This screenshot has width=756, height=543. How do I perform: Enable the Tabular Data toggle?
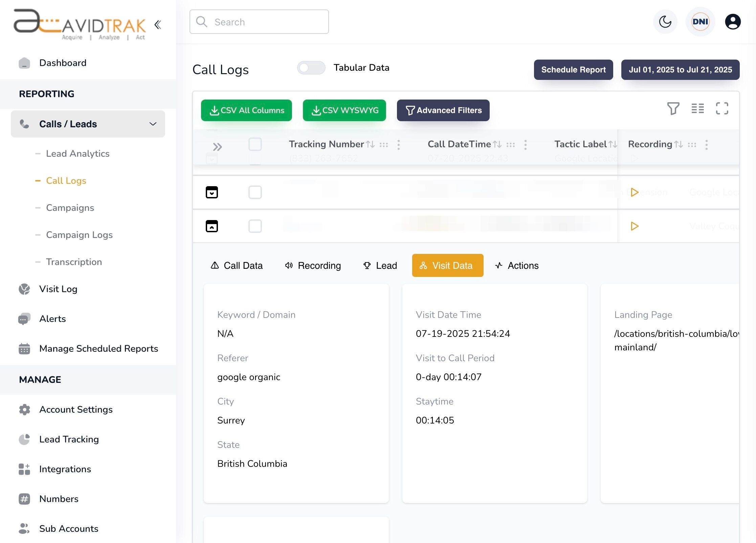click(x=311, y=68)
